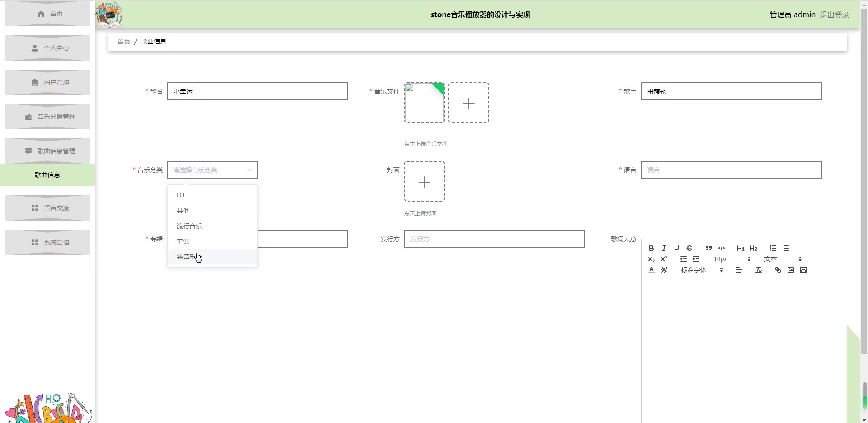The width and height of the screenshot is (868, 423).
Task: Clear text formatting in editor
Action: click(x=759, y=270)
